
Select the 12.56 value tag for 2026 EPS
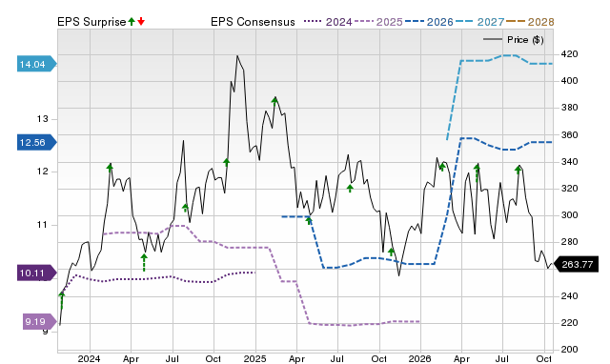[36, 142]
